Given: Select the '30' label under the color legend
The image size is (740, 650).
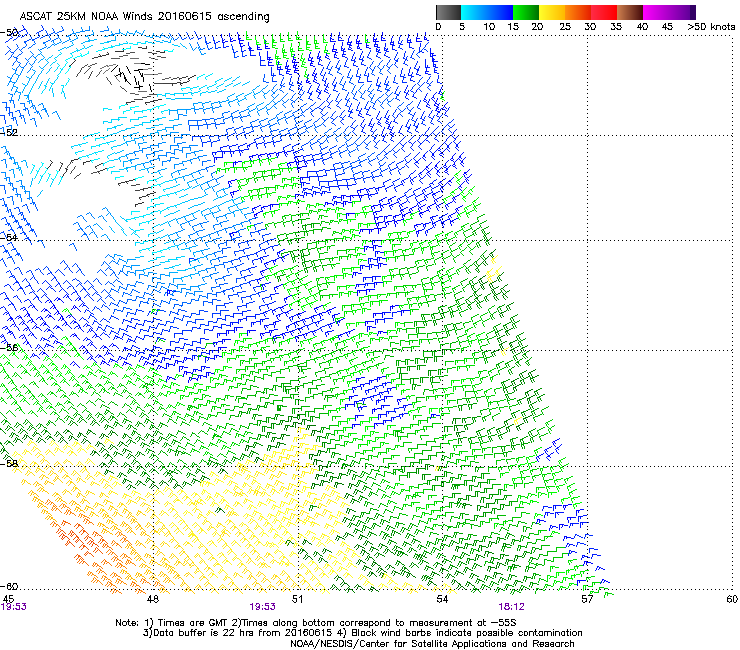Looking at the screenshot, I should (x=590, y=27).
